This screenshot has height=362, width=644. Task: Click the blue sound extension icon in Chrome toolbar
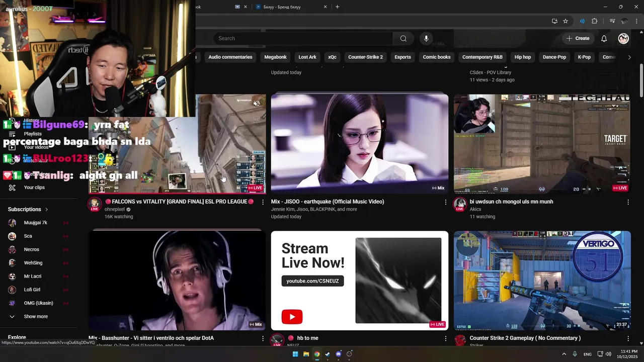[582, 21]
